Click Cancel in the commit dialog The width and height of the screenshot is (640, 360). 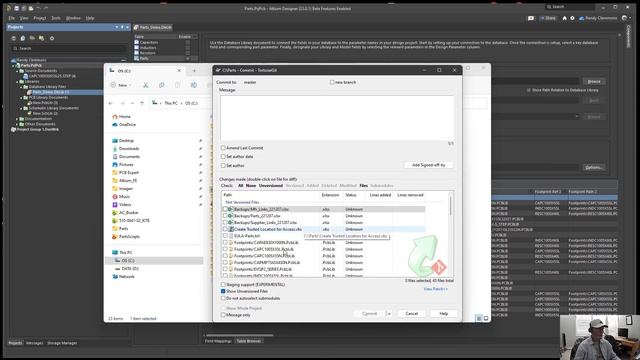coord(411,314)
